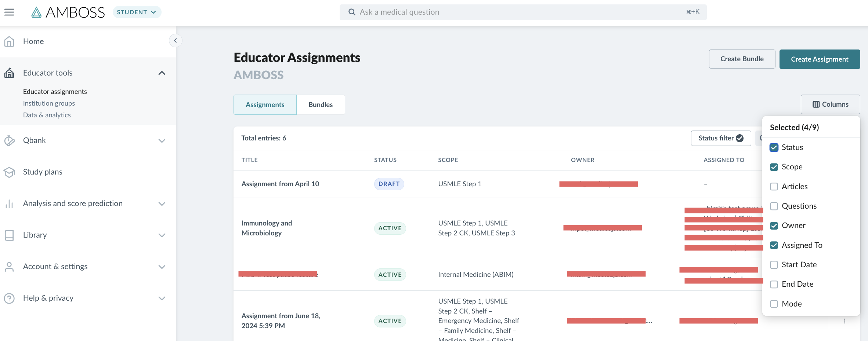The image size is (868, 341).
Task: Uncheck the Scope column checkbox
Action: [774, 167]
